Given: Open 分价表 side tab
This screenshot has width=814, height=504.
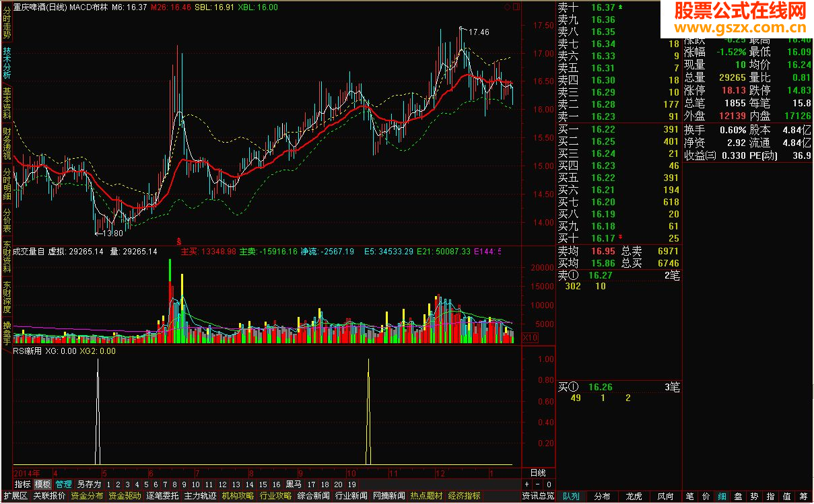Looking at the screenshot, I should pyautogui.click(x=7, y=219).
